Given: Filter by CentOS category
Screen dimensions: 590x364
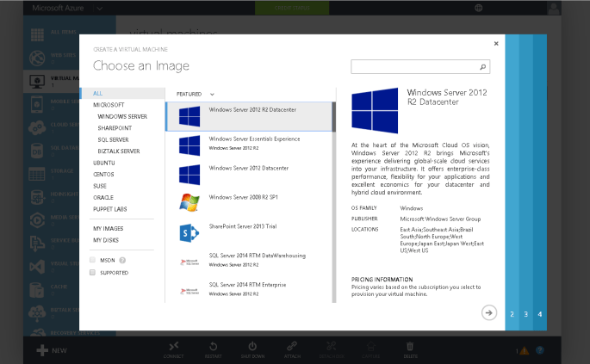Looking at the screenshot, I should click(x=103, y=175).
